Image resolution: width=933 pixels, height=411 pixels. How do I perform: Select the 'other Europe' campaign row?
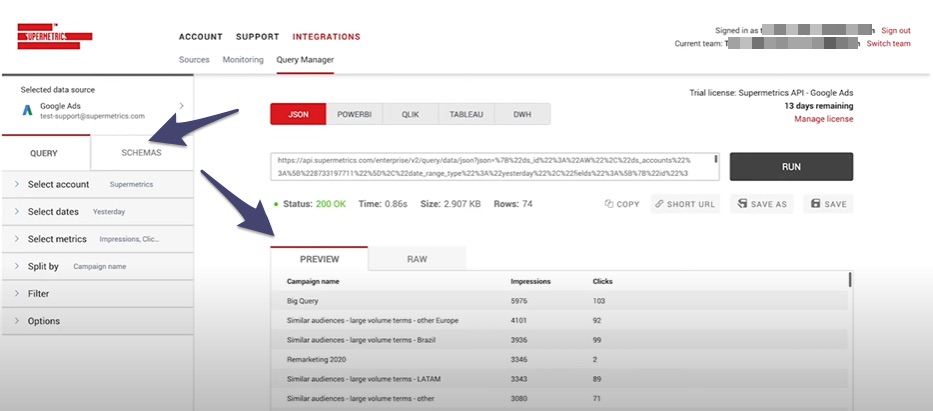[x=559, y=321]
